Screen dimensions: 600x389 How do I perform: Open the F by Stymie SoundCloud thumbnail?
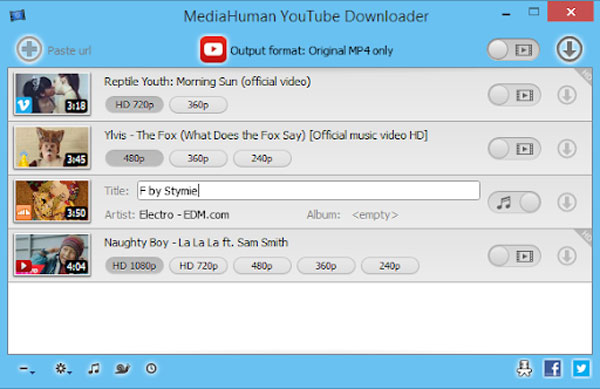click(52, 201)
